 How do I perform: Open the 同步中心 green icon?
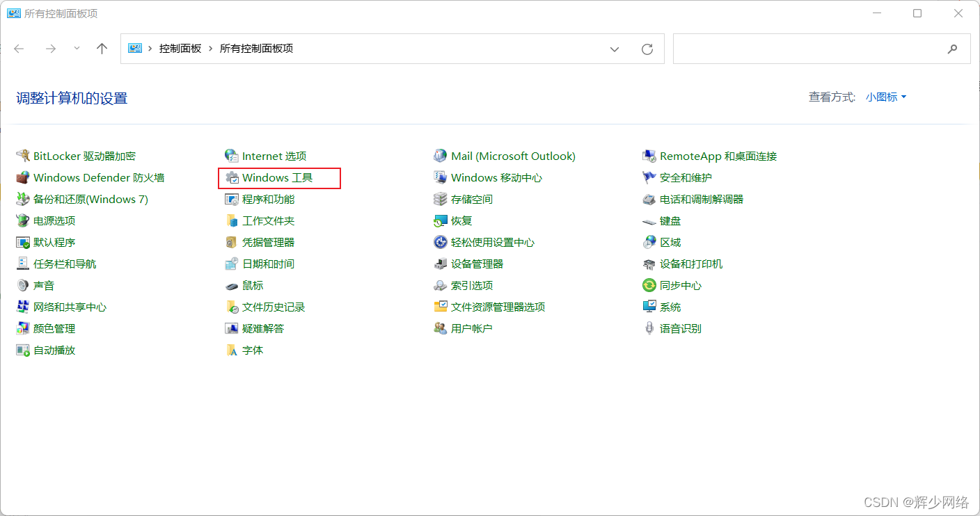point(649,285)
